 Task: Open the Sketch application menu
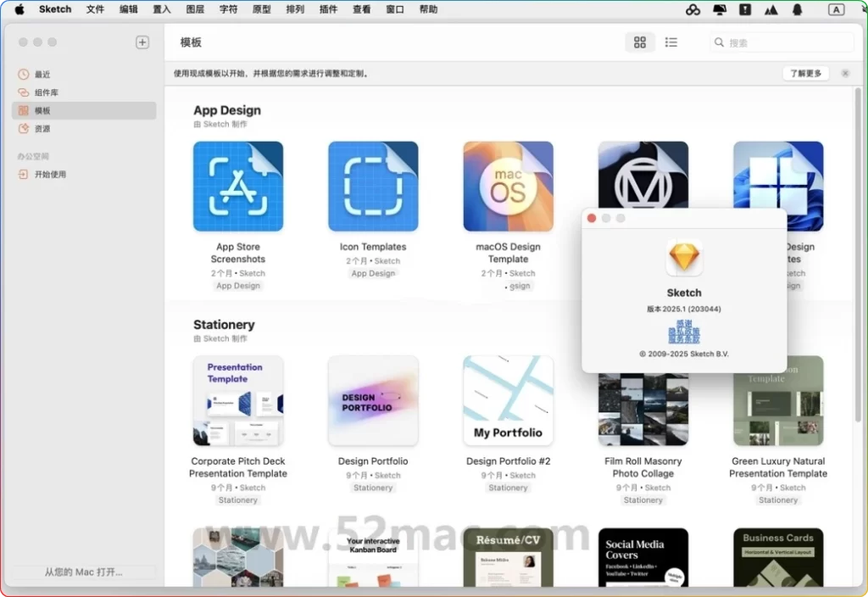(x=55, y=9)
